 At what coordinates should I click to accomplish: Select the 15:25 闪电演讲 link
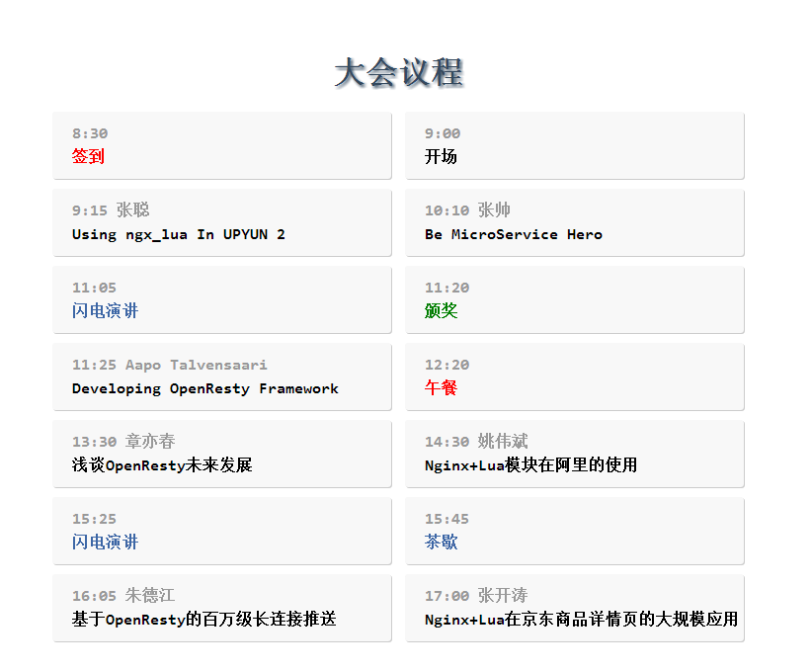(x=105, y=542)
